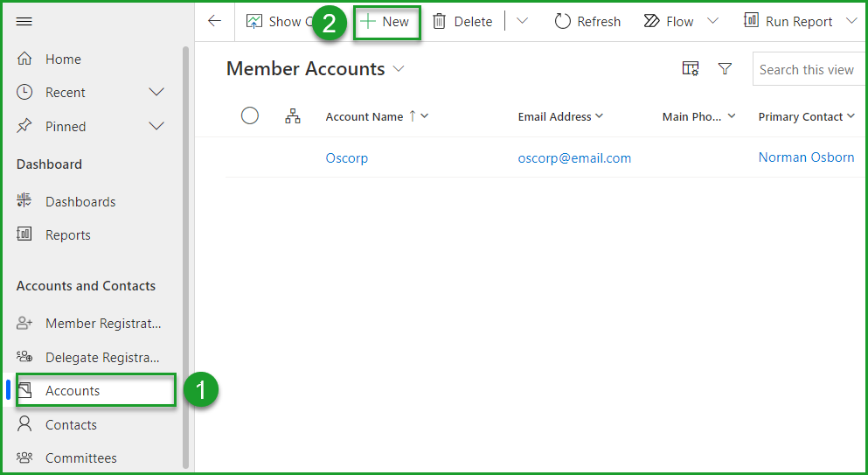Expand the Pinned section chevron
This screenshot has height=475, width=868.
tap(156, 126)
